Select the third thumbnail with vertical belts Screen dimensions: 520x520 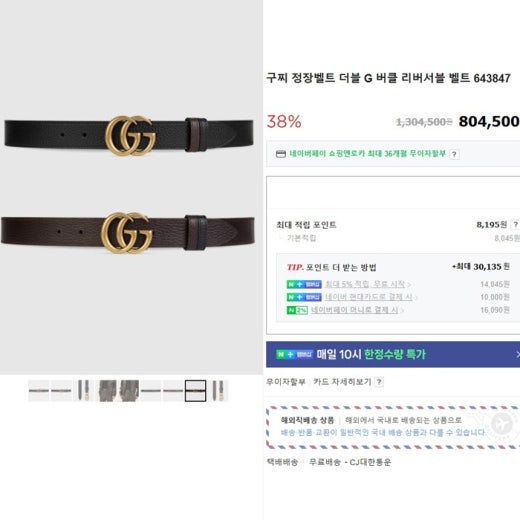click(x=83, y=391)
